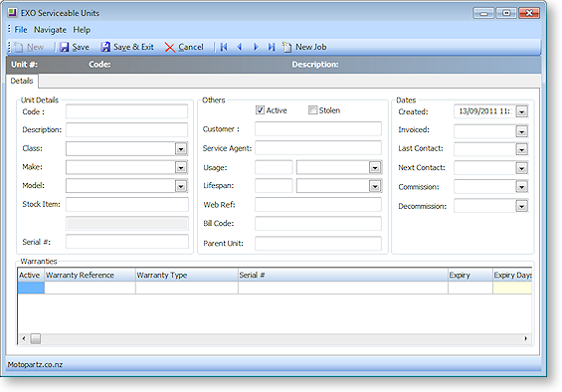Open the Help menu
Image resolution: width=562 pixels, height=392 pixels.
pos(82,30)
